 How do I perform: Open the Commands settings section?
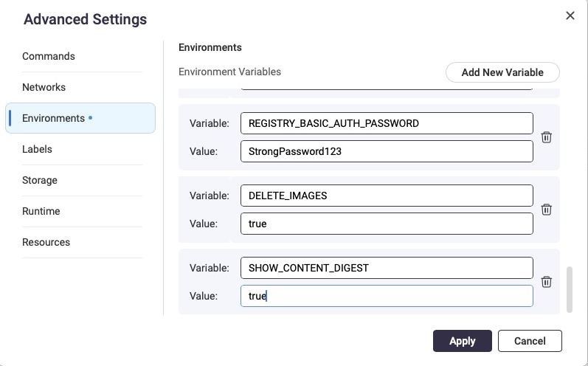pyautogui.click(x=49, y=56)
